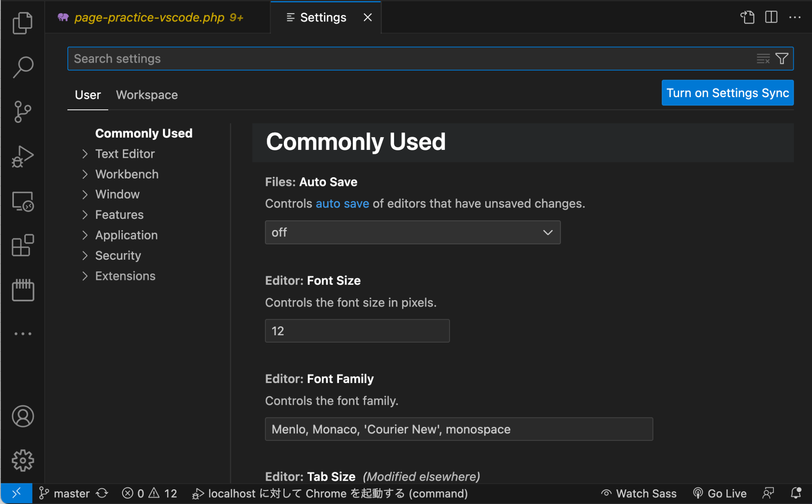This screenshot has width=812, height=504.
Task: Click the Font Size input field
Action: [357, 331]
